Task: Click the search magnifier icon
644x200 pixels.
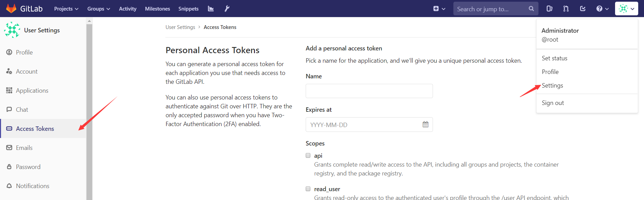Action: [x=531, y=9]
